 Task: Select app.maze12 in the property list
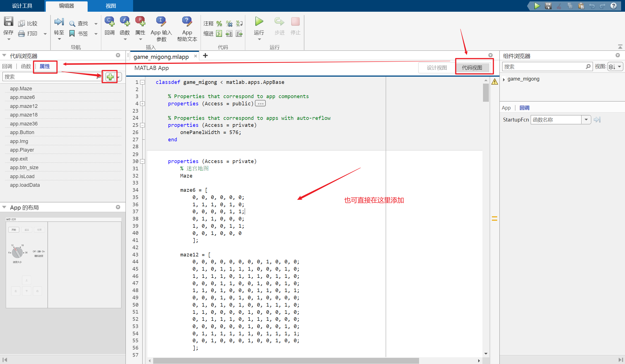24,106
